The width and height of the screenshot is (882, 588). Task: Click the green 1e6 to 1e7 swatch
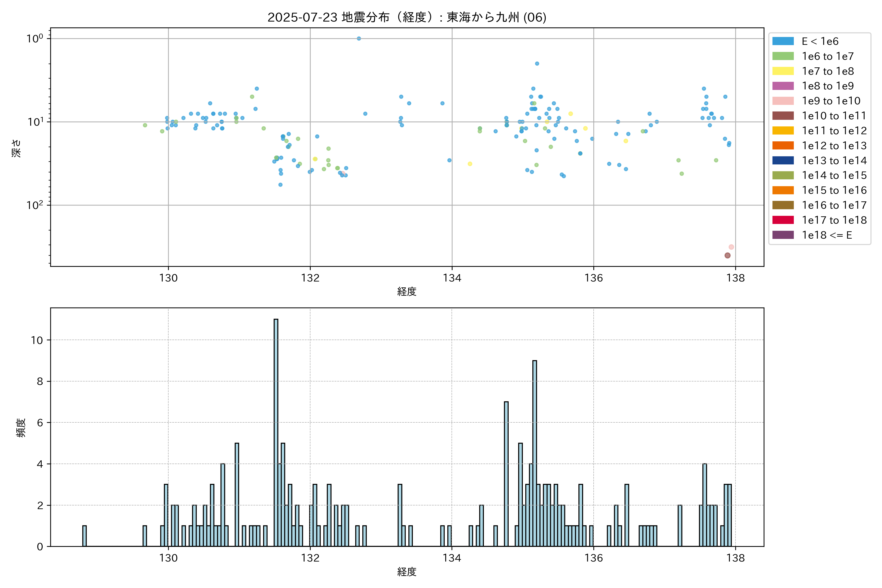pyautogui.click(x=783, y=56)
